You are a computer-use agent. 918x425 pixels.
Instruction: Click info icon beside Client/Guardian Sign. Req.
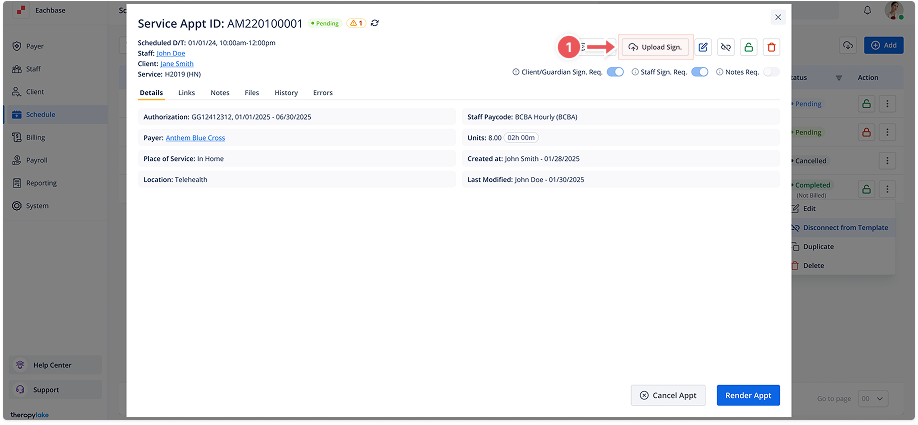point(516,72)
